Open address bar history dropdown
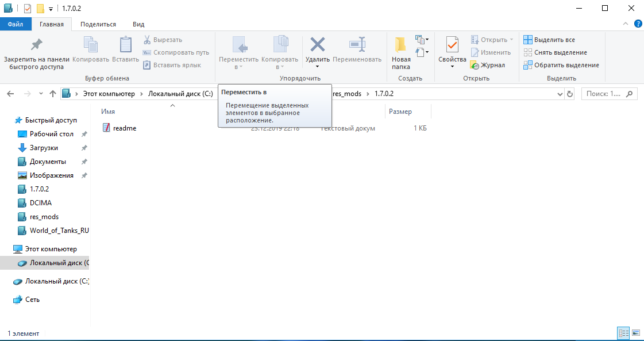Image resolution: width=644 pixels, height=341 pixels. pyautogui.click(x=560, y=94)
